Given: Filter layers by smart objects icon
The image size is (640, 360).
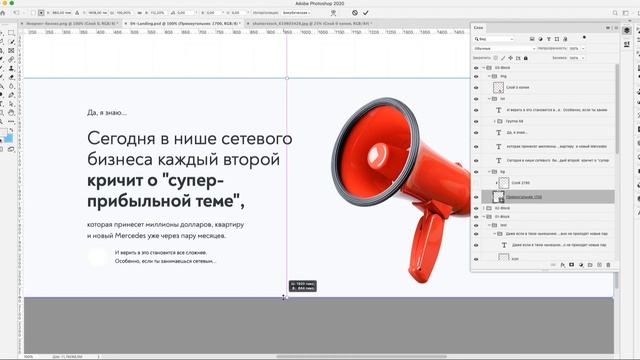Looking at the screenshot, I should coord(565,39).
